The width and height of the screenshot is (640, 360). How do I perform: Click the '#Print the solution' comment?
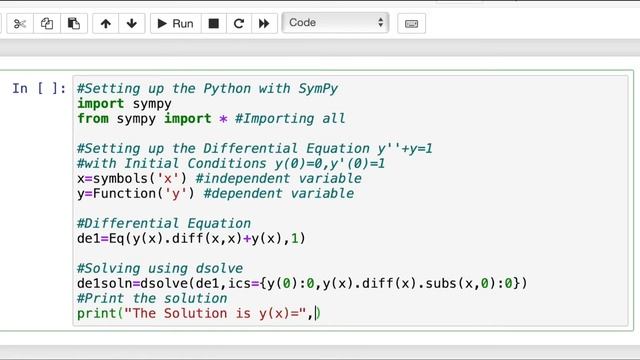coord(152,298)
